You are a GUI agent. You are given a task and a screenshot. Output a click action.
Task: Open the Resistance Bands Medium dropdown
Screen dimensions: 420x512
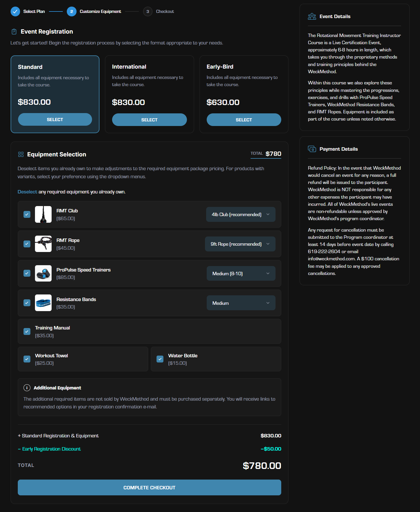[241, 303]
